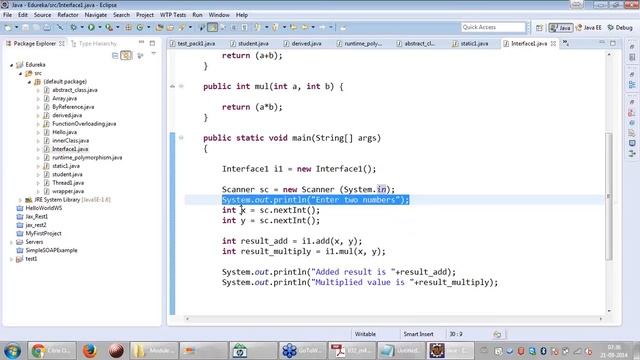Expand the JRE System Library node
This screenshot has width=640, height=360.
point(20,200)
